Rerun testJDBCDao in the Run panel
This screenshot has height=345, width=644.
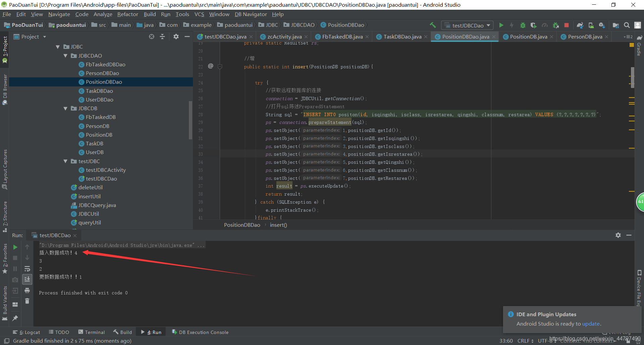(15, 247)
